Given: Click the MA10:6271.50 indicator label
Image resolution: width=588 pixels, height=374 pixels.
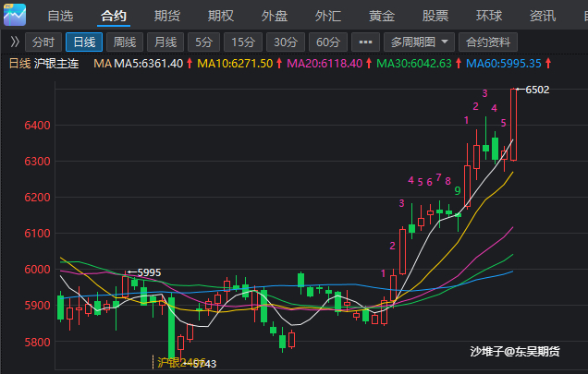Looking at the screenshot, I should click(x=235, y=64).
